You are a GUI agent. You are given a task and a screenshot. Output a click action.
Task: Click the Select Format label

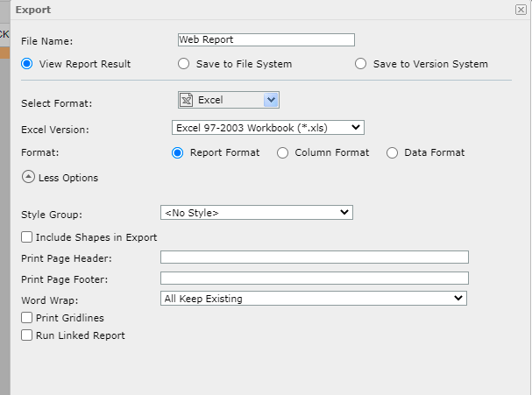tap(57, 103)
